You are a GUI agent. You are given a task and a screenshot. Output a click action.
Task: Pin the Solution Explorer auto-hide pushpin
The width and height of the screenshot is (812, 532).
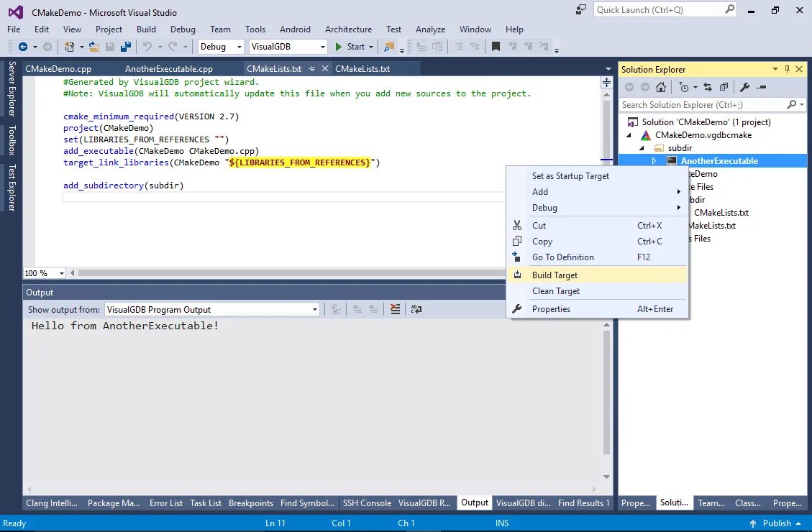[787, 69]
